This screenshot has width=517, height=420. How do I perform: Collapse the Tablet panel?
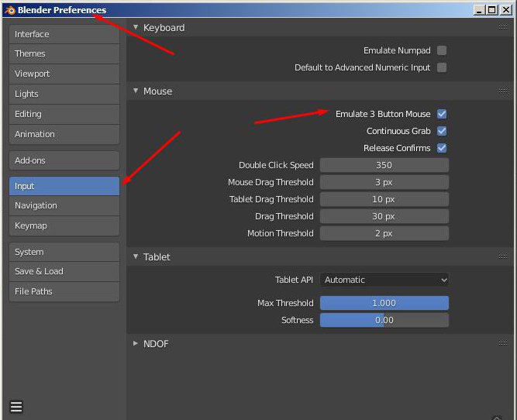click(136, 256)
